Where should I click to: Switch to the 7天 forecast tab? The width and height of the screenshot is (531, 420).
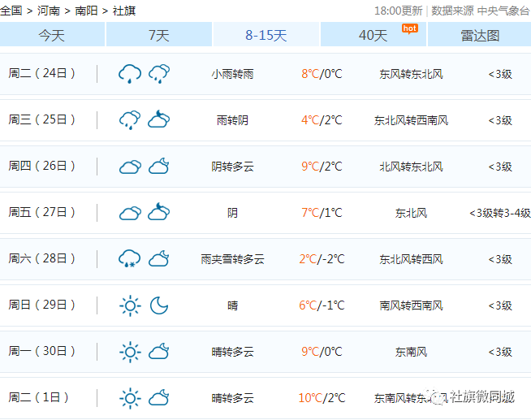point(159,35)
